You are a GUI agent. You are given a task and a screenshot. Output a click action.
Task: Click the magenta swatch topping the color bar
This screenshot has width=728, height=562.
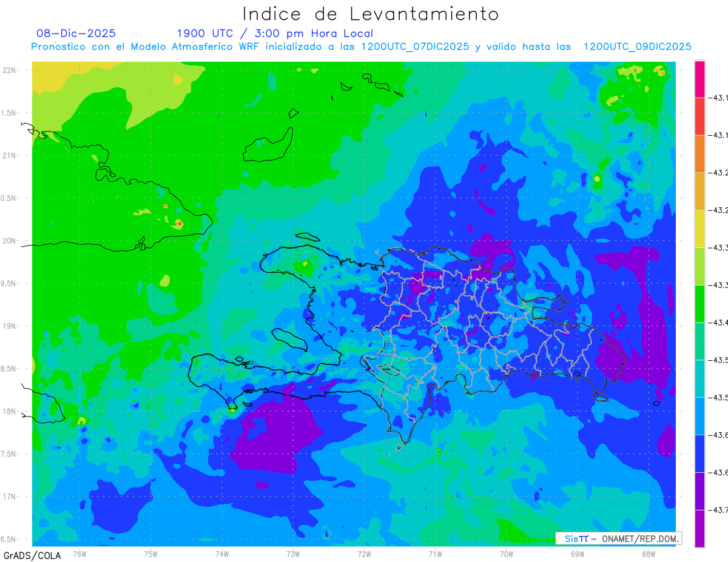(699, 79)
